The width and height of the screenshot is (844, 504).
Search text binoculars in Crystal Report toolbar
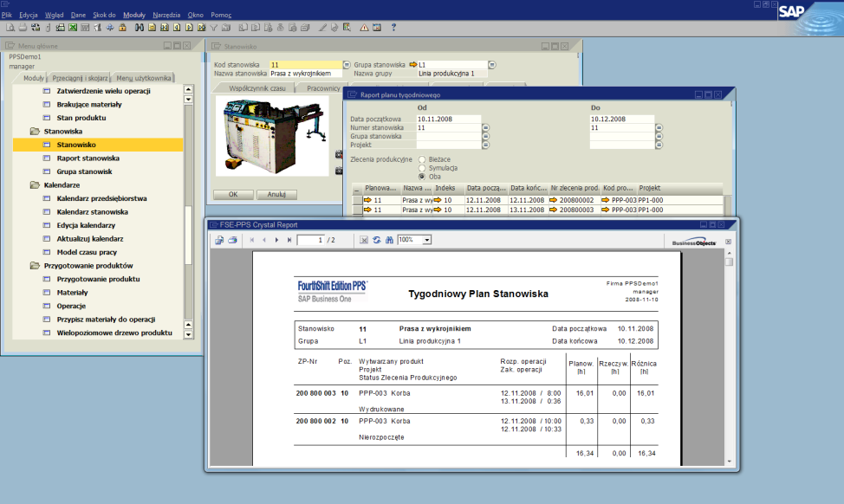click(x=389, y=240)
